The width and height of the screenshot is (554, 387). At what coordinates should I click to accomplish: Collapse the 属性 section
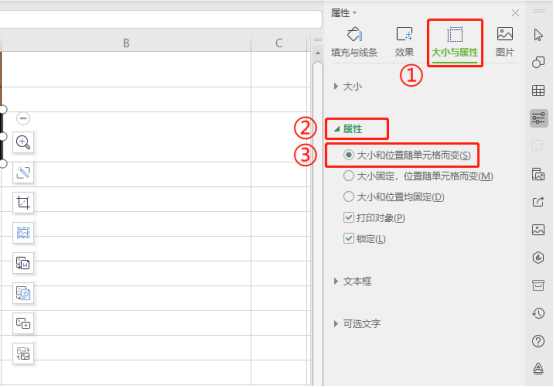[348, 129]
